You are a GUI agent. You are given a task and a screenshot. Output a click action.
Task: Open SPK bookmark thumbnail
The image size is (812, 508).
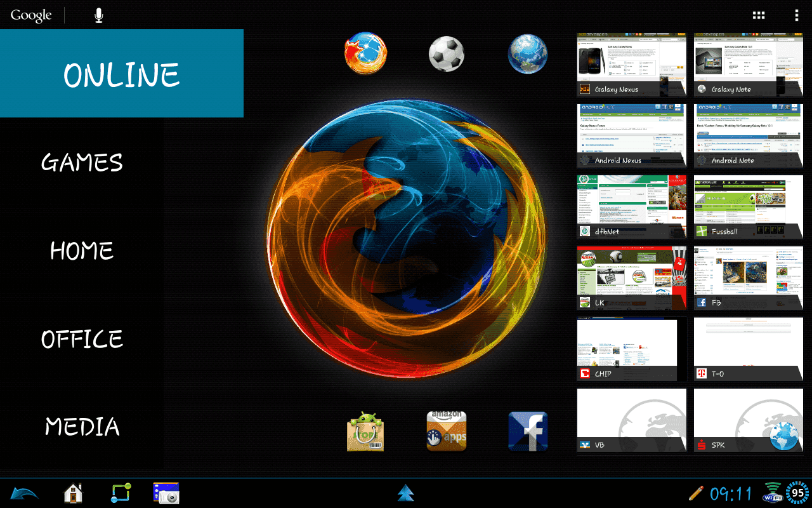click(x=749, y=420)
